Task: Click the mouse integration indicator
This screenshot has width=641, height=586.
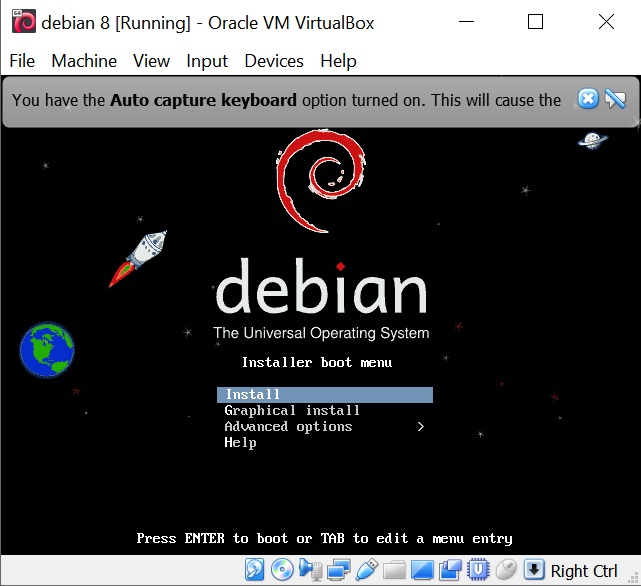Action: [506, 570]
